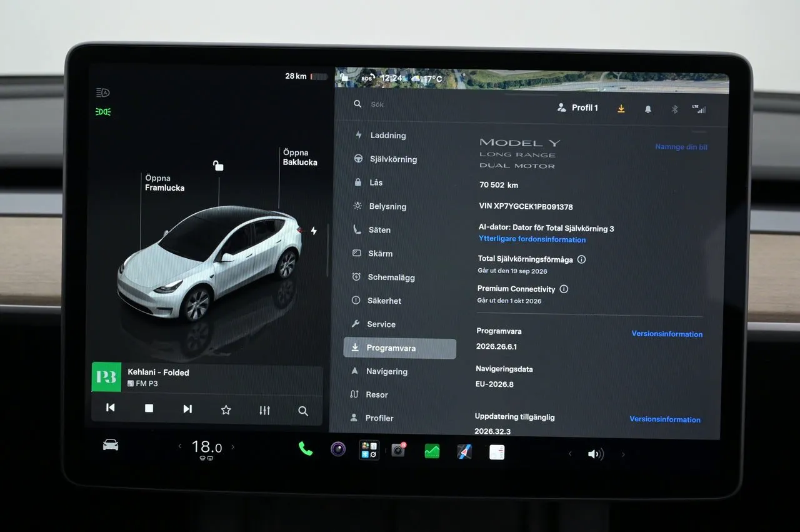
Task: Tap the green headlights indicator icon
Action: coord(103,112)
